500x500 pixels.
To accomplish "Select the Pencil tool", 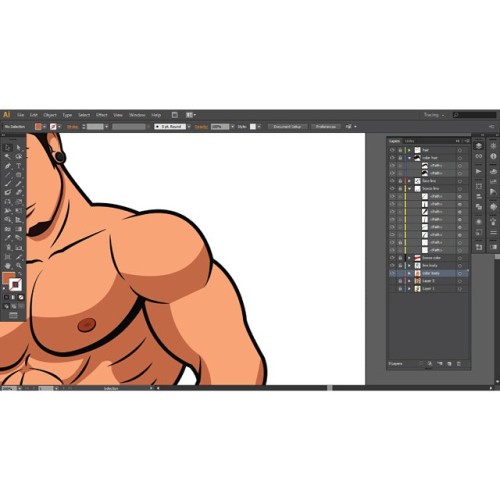I will click(19, 183).
